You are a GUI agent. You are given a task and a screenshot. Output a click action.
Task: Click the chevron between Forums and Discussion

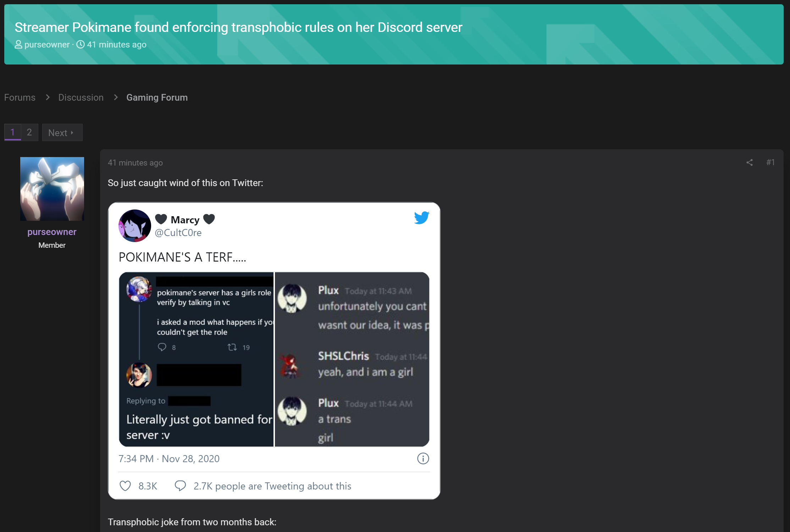pos(48,97)
